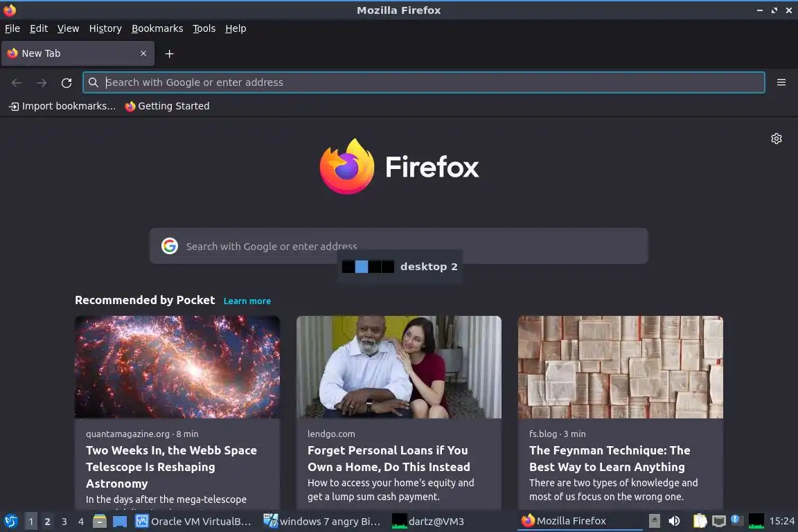This screenshot has height=532, width=798.
Task: Click the fs.blog · 3 min source text
Action: (x=557, y=434)
